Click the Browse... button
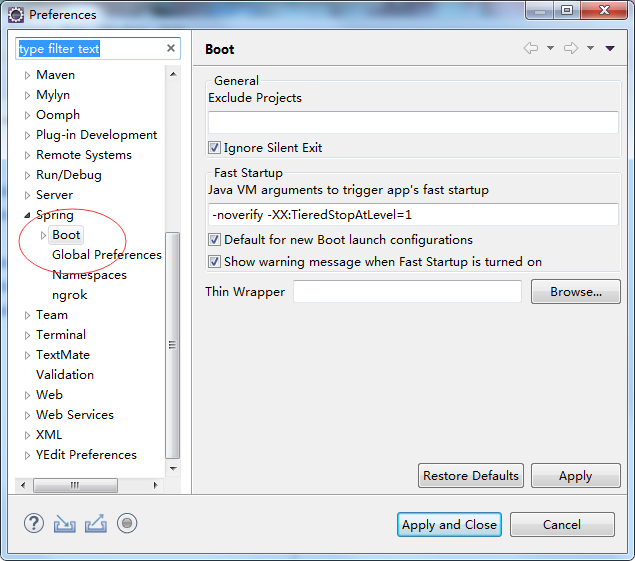This screenshot has height=561, width=635. point(575,292)
